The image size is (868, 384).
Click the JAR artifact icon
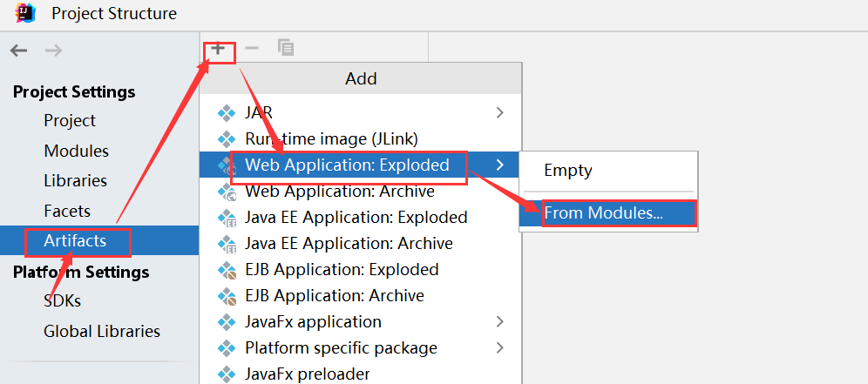coord(227,113)
